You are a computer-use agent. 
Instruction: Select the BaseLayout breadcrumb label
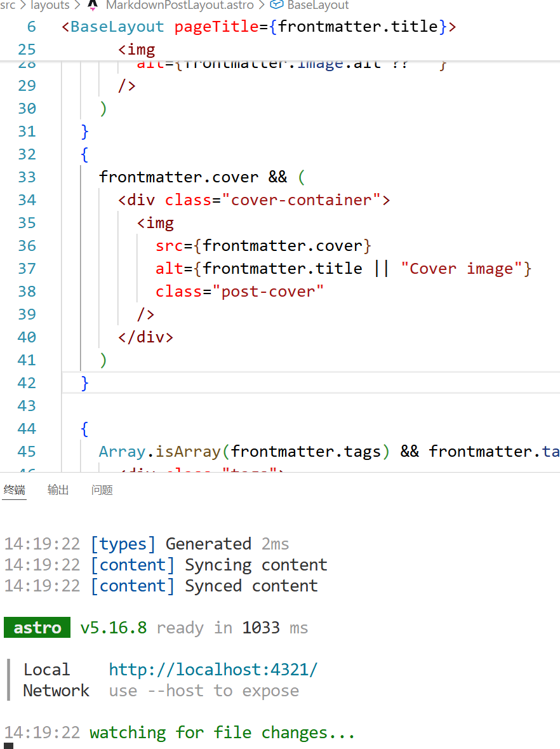coord(317,5)
